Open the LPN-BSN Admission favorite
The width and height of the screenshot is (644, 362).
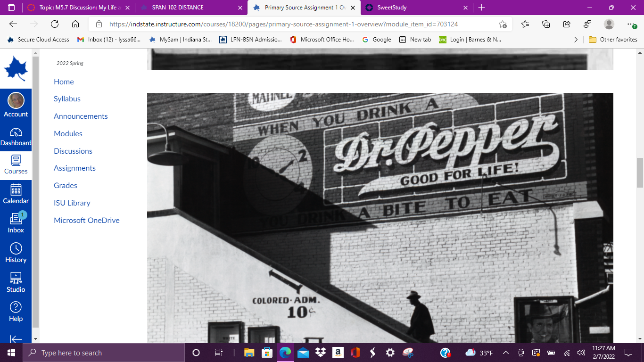(251, 40)
